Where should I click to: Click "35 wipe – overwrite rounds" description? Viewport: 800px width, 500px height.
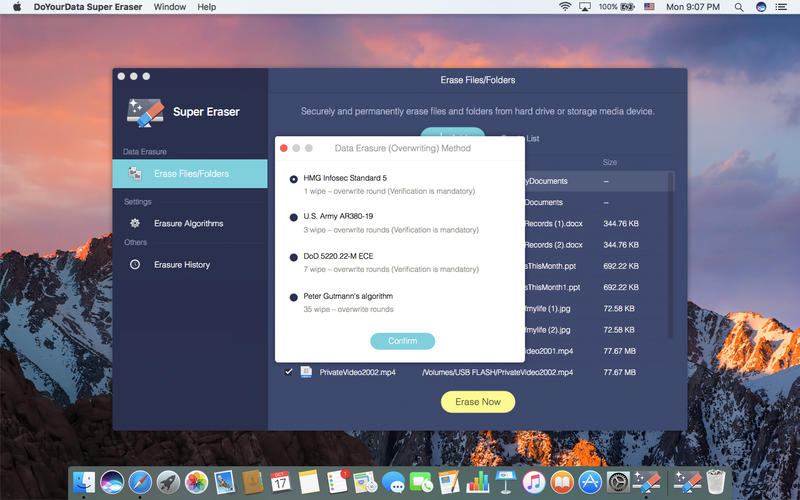[348, 309]
